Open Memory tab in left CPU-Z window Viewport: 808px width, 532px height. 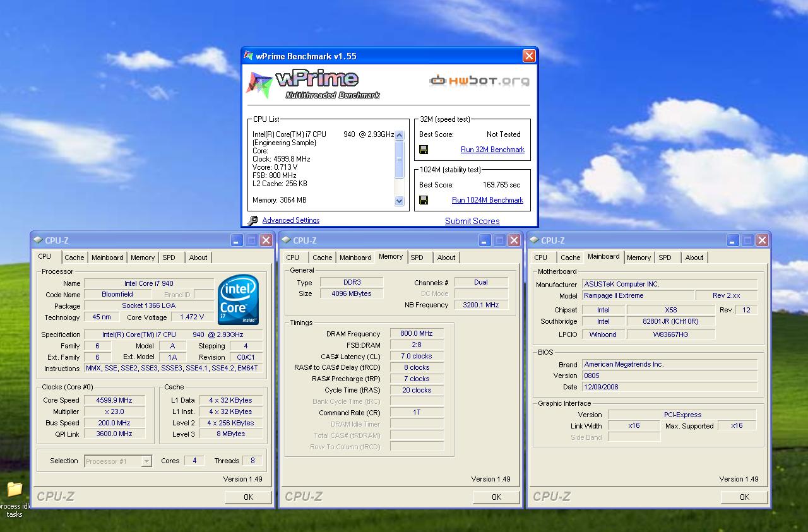[x=143, y=257]
